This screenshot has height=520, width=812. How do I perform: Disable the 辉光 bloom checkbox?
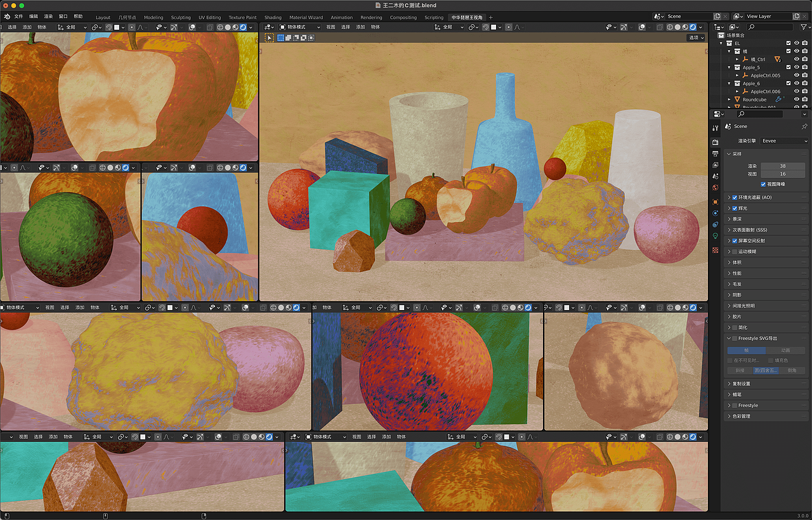(735, 208)
